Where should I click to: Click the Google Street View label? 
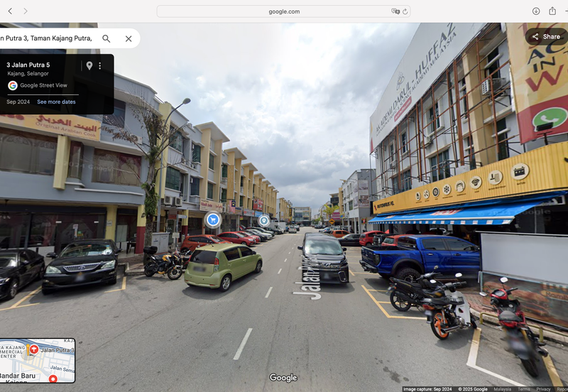tap(43, 85)
